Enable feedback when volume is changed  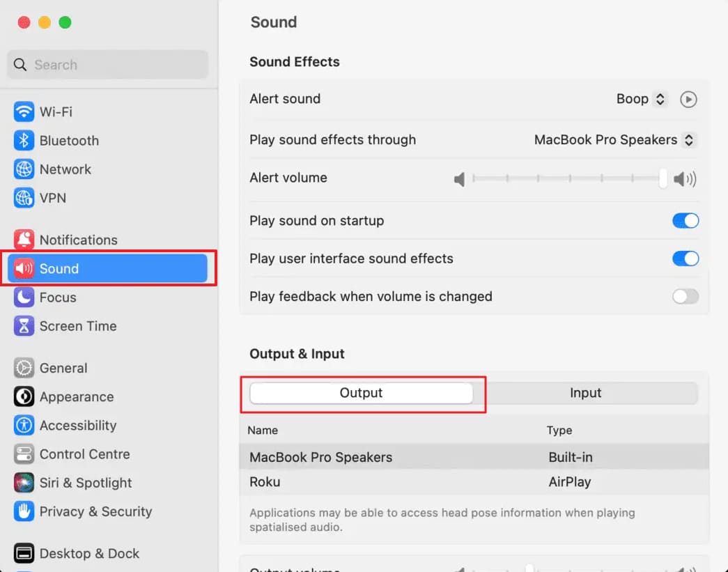(x=686, y=296)
